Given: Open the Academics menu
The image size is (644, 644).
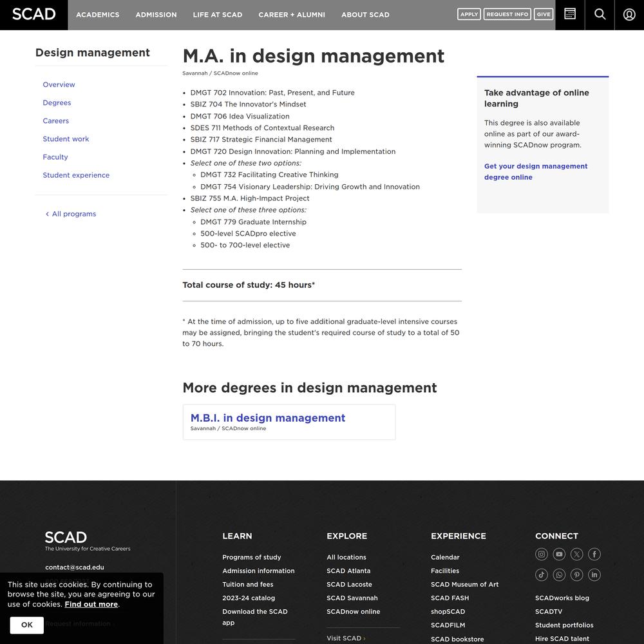Looking at the screenshot, I should [98, 15].
